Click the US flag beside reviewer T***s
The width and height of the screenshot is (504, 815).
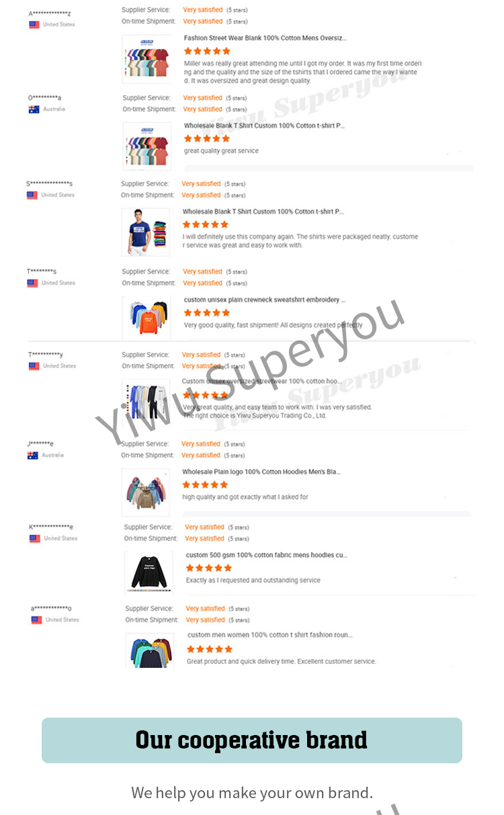32,284
